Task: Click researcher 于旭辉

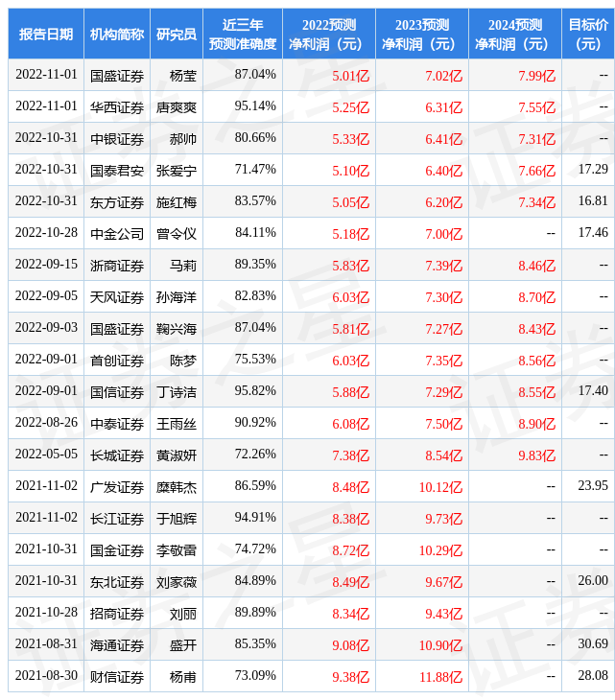Action: 177,519
